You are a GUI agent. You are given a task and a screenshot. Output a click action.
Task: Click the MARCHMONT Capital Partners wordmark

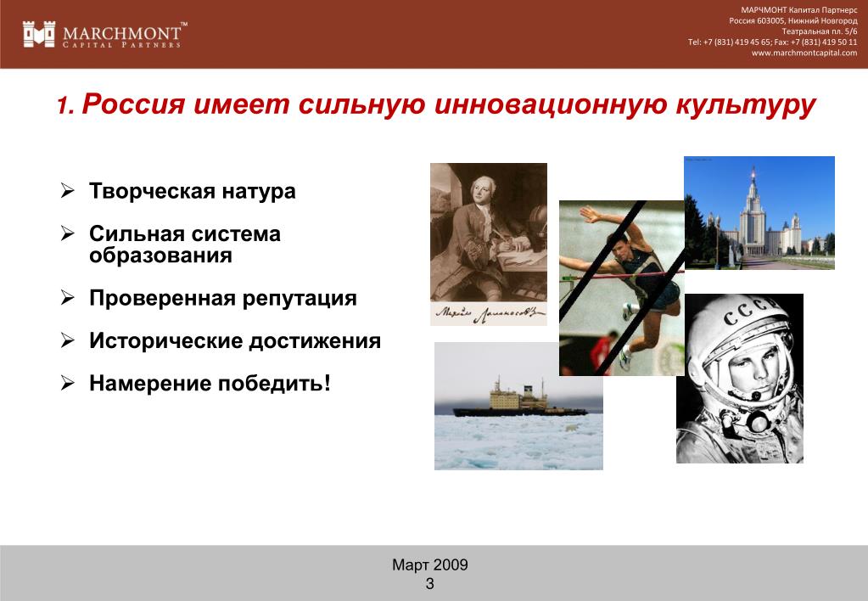(125, 36)
